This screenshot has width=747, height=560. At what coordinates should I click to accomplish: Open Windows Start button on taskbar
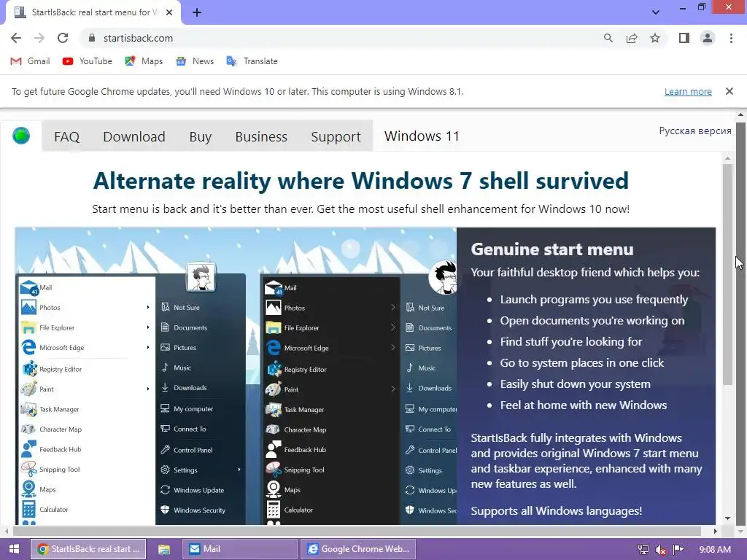[15, 549]
